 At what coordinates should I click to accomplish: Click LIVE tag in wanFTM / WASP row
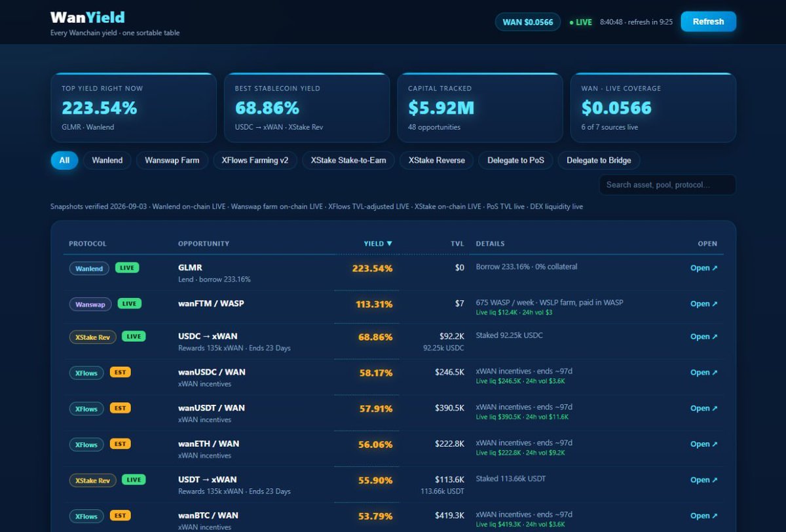tap(129, 303)
